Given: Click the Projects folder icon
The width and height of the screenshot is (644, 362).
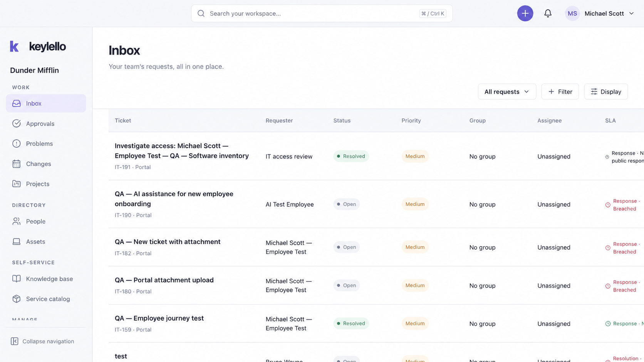Looking at the screenshot, I should (x=17, y=184).
